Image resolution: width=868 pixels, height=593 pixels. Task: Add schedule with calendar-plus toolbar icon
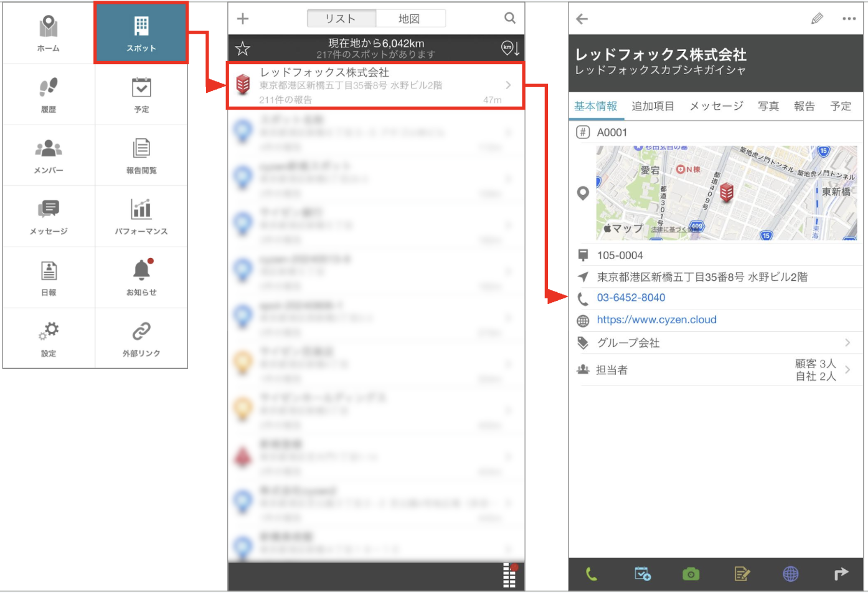tap(642, 574)
